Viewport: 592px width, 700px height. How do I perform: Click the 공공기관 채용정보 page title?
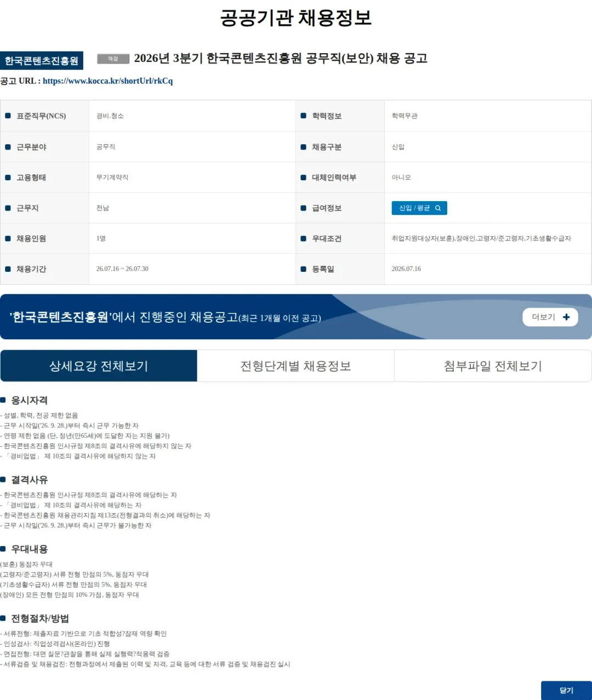[x=296, y=18]
